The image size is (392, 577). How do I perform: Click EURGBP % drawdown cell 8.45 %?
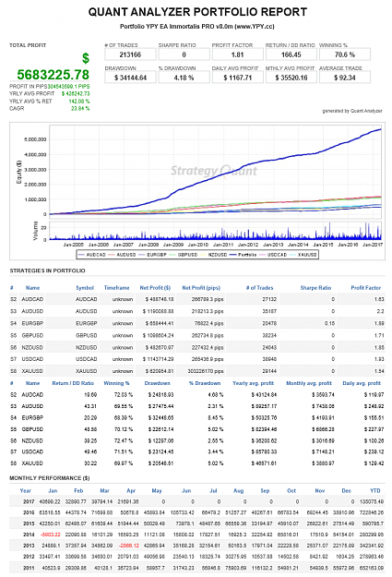pos(216,418)
